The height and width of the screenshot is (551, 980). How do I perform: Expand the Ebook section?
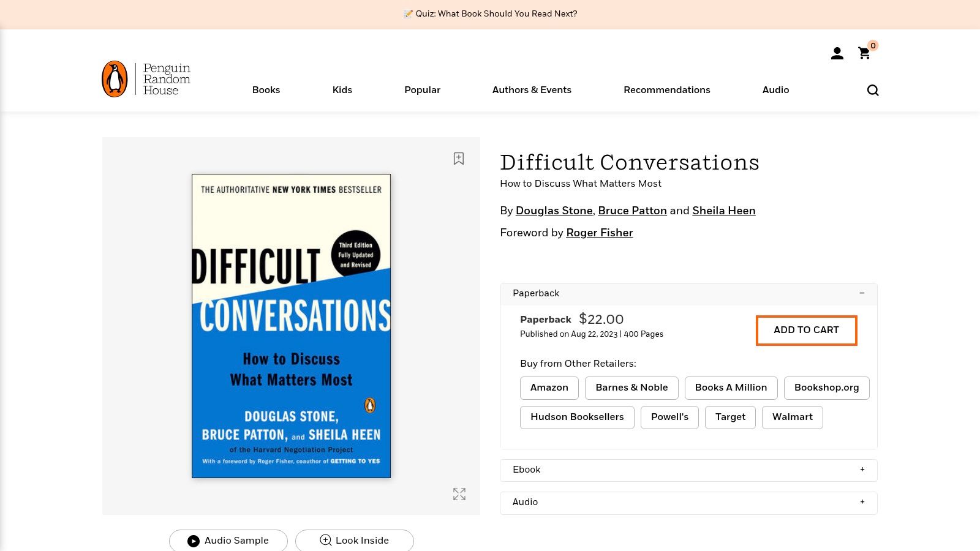pos(862,470)
